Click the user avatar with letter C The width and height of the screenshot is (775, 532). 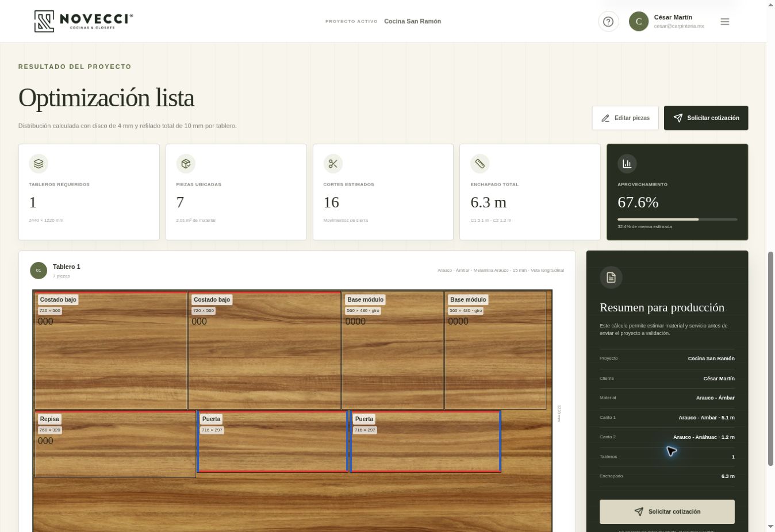tap(639, 22)
